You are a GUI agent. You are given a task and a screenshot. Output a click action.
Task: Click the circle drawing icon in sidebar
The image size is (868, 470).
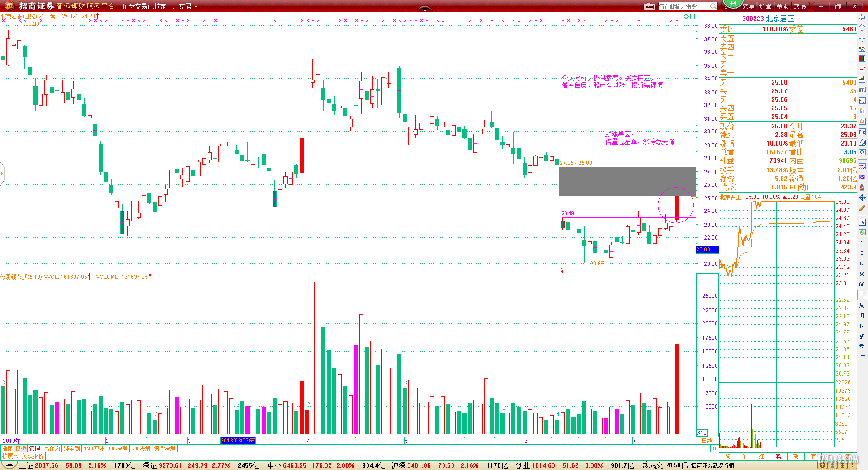click(x=862, y=153)
